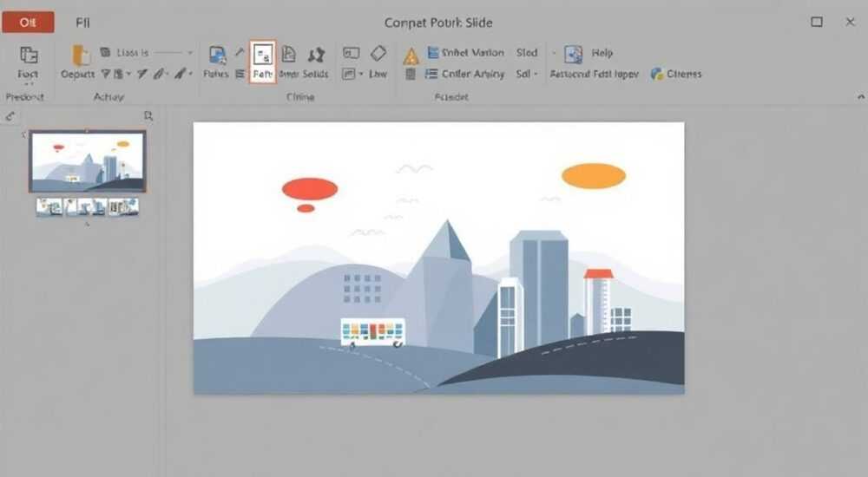868x477 pixels.
Task: Click the blue picture icon left of 'Help'
Action: point(573,55)
